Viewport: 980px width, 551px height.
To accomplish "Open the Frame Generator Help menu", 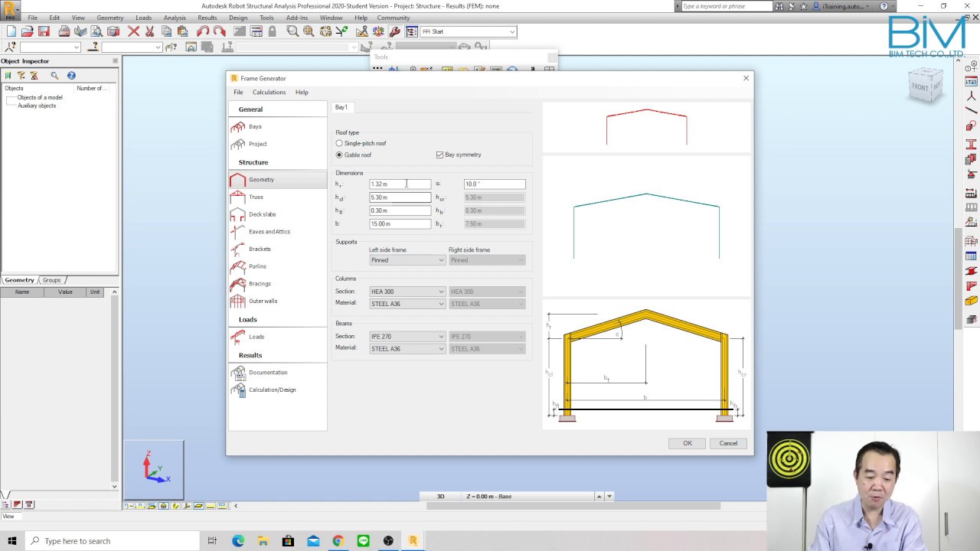I will pyautogui.click(x=302, y=92).
